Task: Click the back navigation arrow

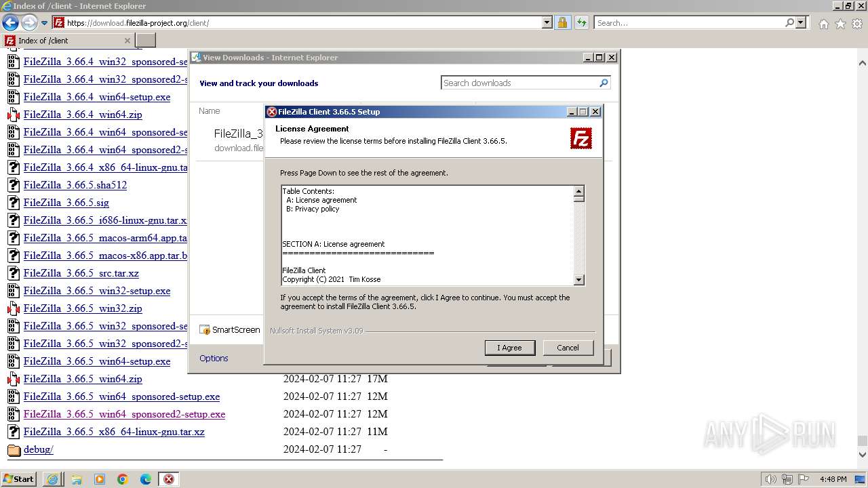Action: (10, 22)
